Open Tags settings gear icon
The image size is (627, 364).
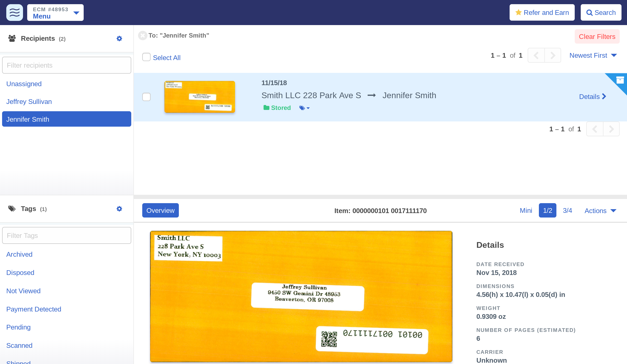(x=119, y=209)
